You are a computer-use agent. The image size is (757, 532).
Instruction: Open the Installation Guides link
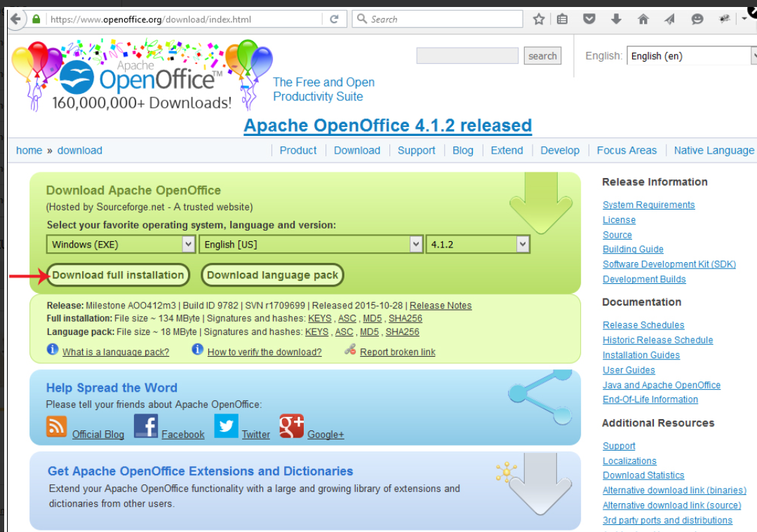(x=641, y=355)
